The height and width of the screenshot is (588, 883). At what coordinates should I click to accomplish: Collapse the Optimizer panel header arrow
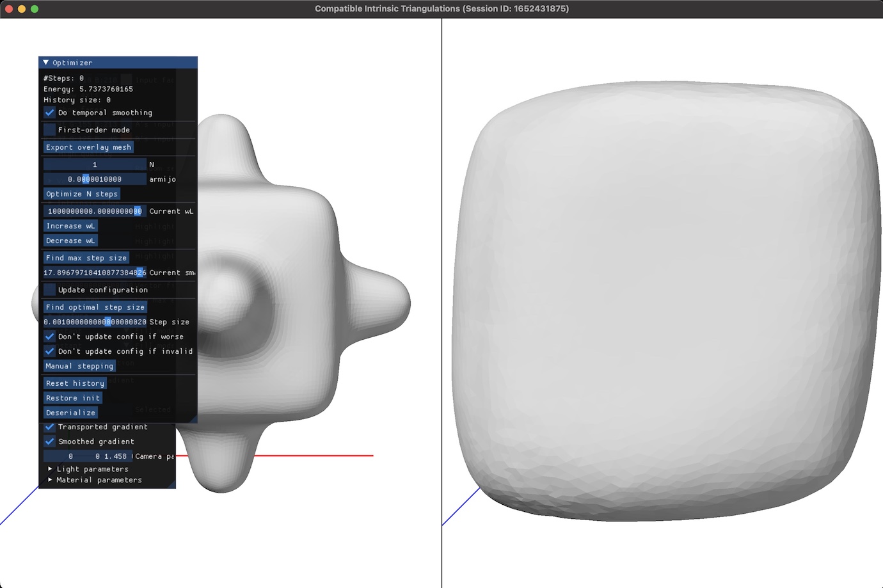46,63
